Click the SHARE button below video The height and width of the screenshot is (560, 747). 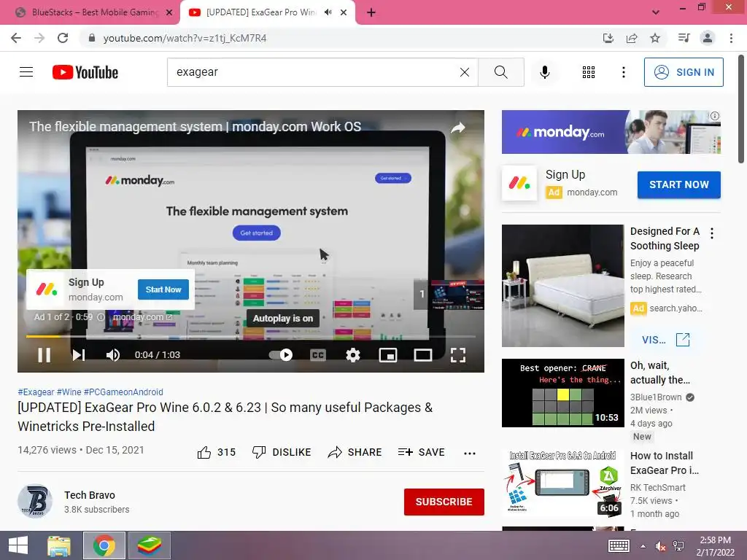[x=355, y=452]
